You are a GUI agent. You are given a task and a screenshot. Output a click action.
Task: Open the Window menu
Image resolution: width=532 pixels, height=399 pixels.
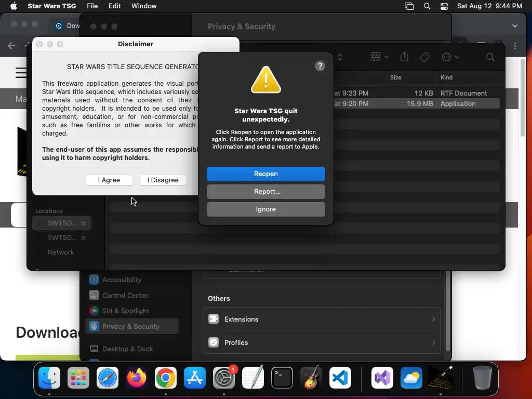[144, 6]
